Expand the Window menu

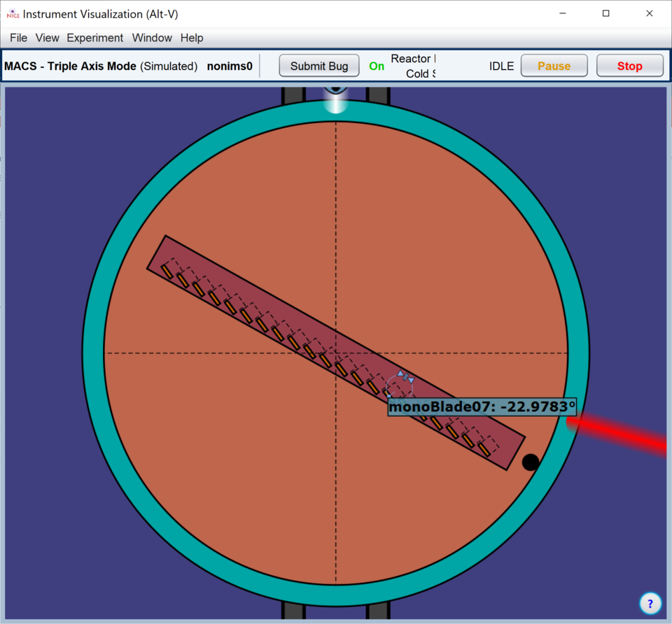coord(152,38)
